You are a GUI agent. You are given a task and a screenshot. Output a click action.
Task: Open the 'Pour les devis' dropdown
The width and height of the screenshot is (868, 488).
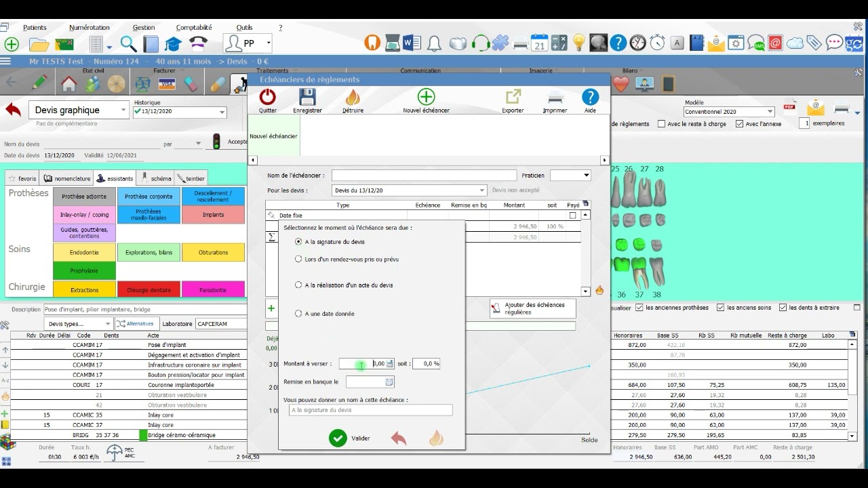[x=482, y=191]
